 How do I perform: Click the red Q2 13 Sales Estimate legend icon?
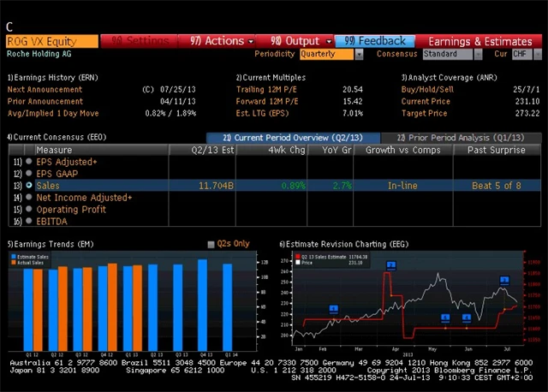(296, 256)
